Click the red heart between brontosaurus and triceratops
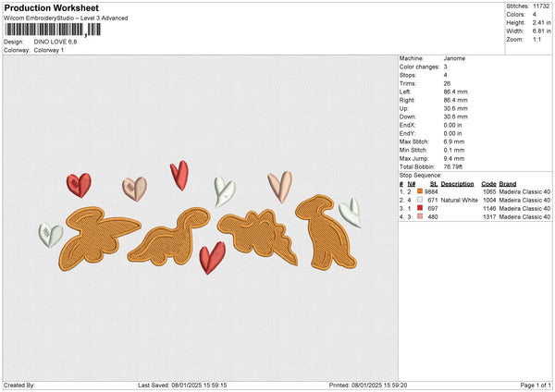 tap(212, 258)
